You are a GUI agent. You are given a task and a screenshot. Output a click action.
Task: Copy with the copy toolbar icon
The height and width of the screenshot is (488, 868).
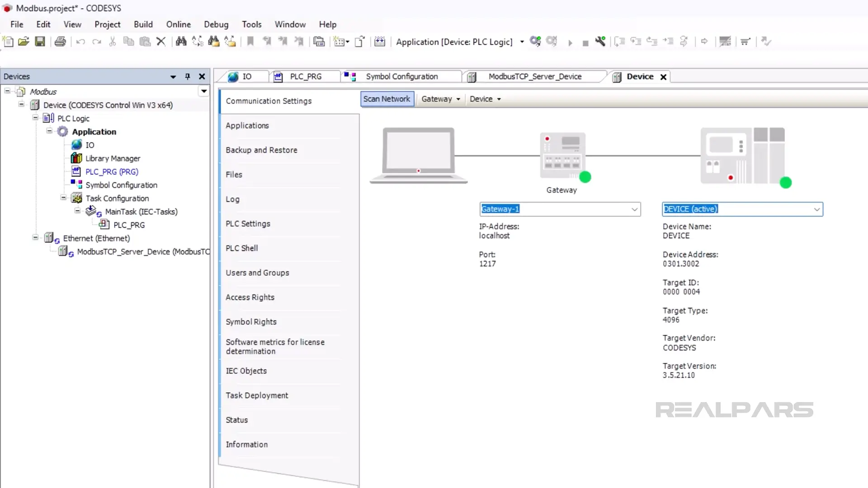(x=129, y=42)
